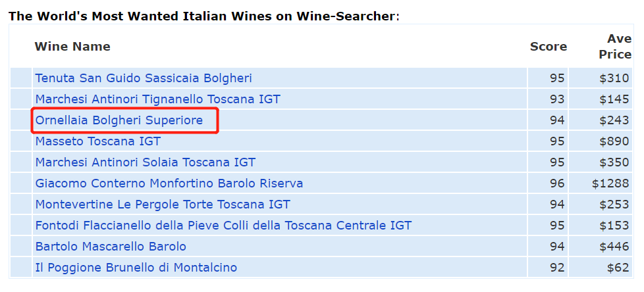
Task: Click the World's Most Wanted Italian Wines heading
Action: (x=204, y=15)
